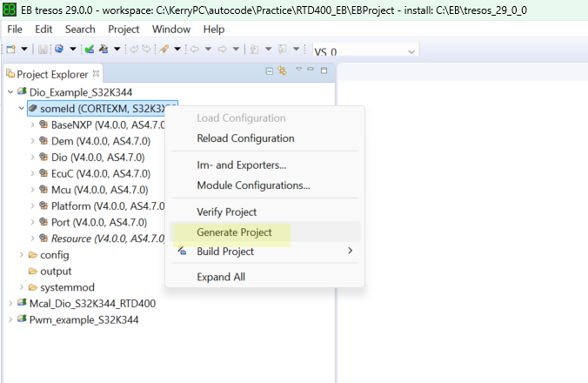Click the Back navigation arrow

click(195, 49)
